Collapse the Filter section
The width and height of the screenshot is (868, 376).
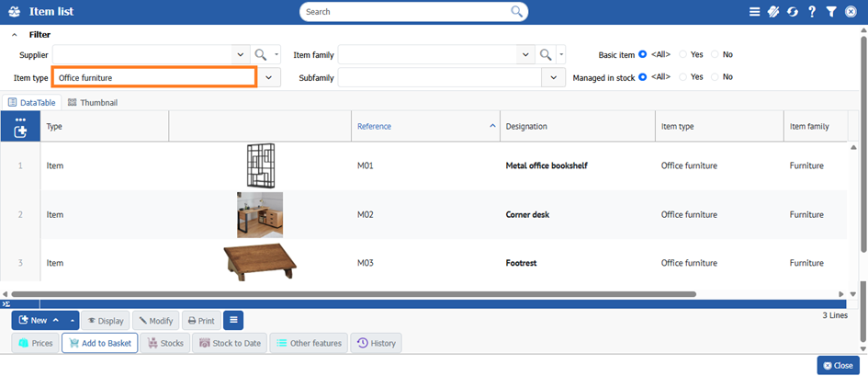coord(15,35)
